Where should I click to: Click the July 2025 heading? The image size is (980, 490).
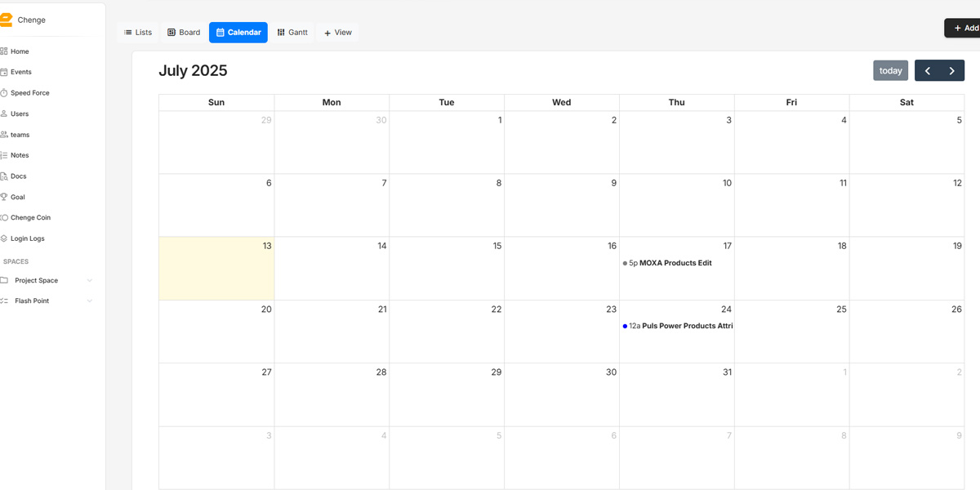pos(193,71)
